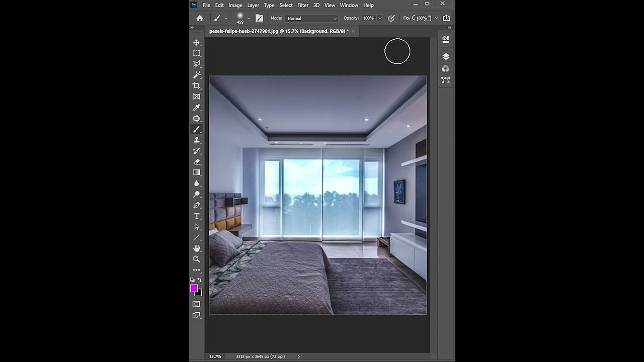Screen dimensions: 644x362
Task: Open the top icon in the right panel dock
Action: [446, 39]
